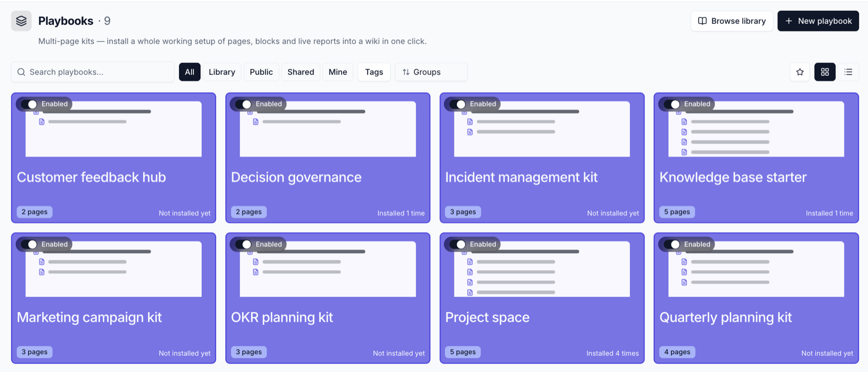Open Project space preview thumbnail
868x372 pixels.
pos(542,269)
